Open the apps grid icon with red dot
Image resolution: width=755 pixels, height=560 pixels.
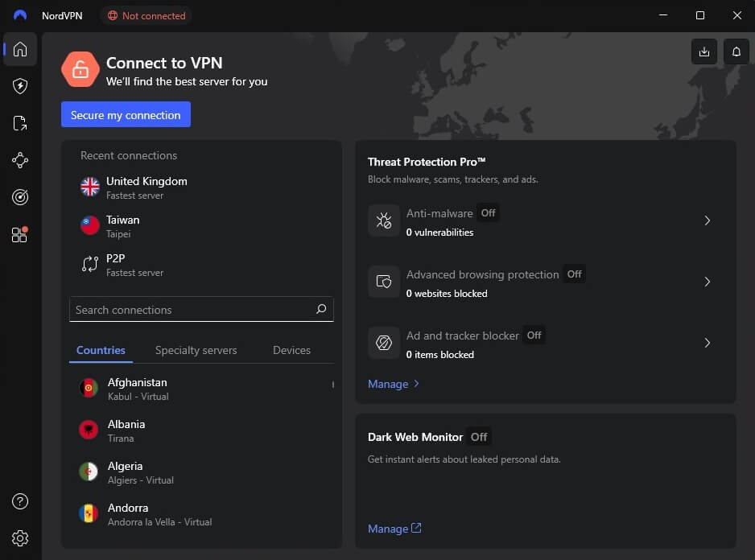[x=20, y=234]
